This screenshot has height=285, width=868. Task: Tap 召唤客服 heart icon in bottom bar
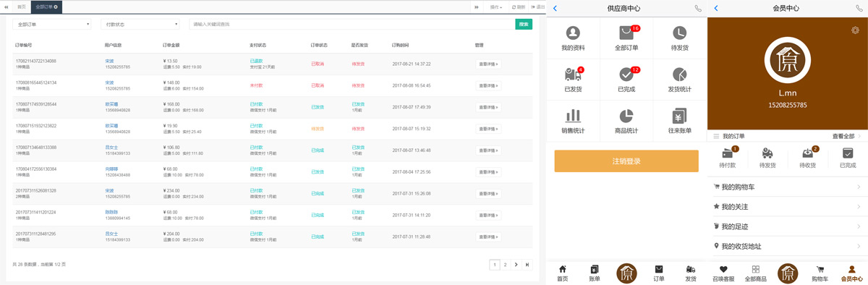point(723,273)
